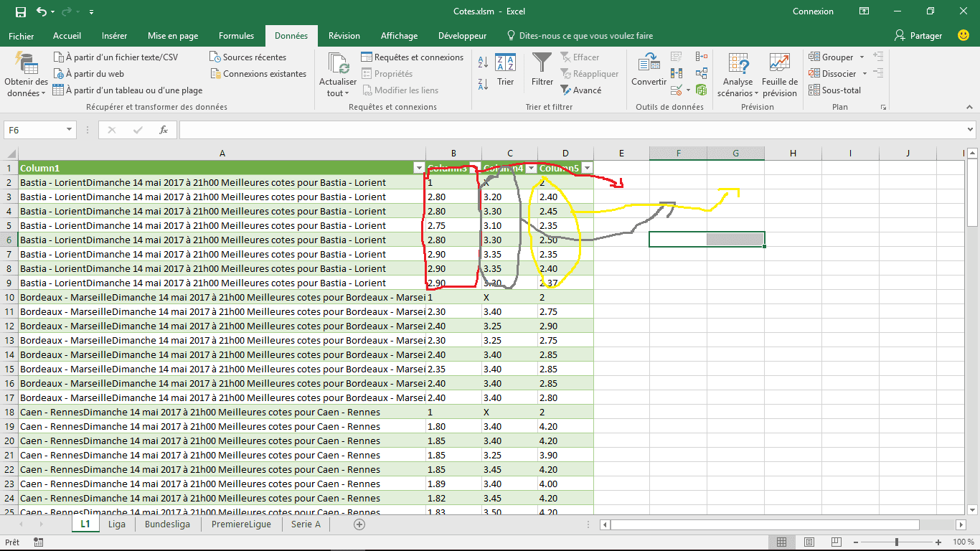Click the zoom slider in status bar
This screenshot has height=551, width=980.
[x=899, y=542]
